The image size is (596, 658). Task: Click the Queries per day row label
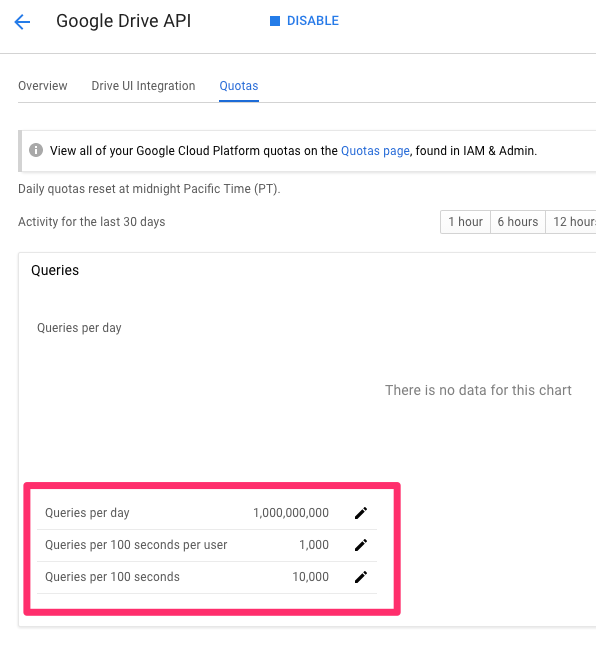tap(87, 513)
